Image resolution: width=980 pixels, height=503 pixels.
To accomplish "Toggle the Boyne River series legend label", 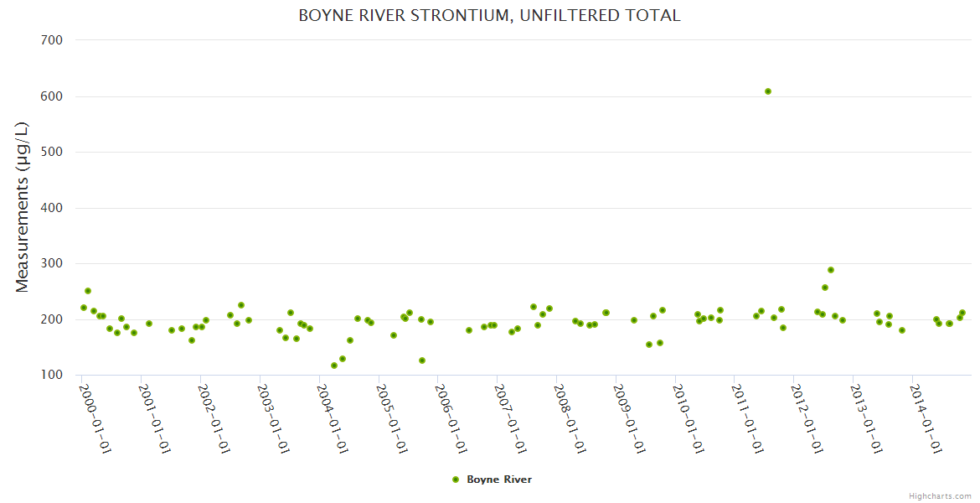I will [499, 480].
